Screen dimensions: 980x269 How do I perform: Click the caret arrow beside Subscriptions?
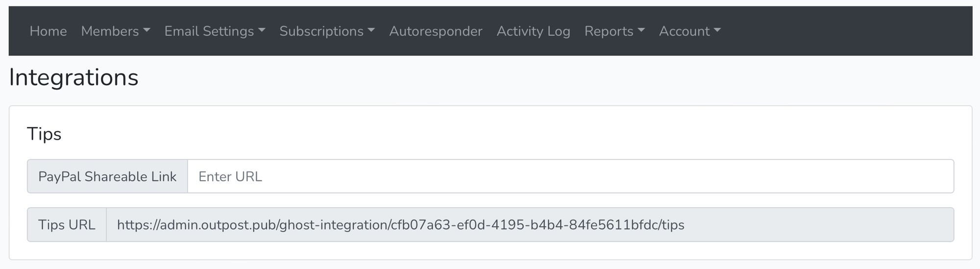point(371,30)
